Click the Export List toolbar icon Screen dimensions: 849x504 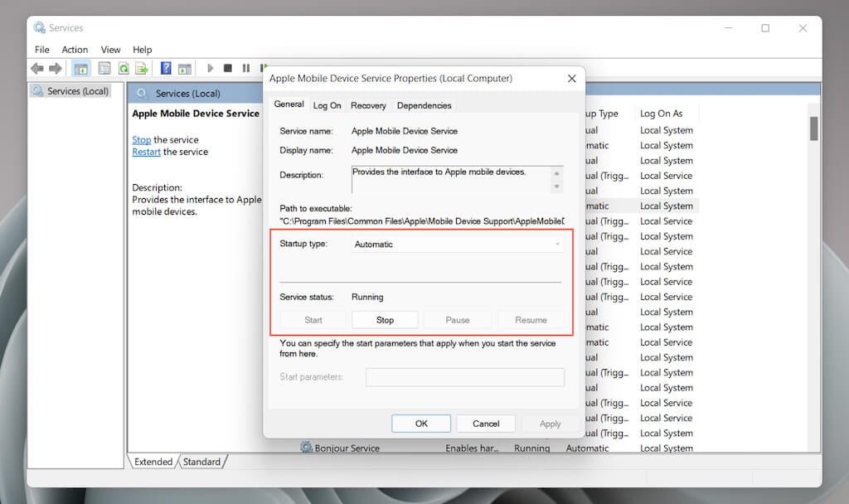tap(142, 68)
